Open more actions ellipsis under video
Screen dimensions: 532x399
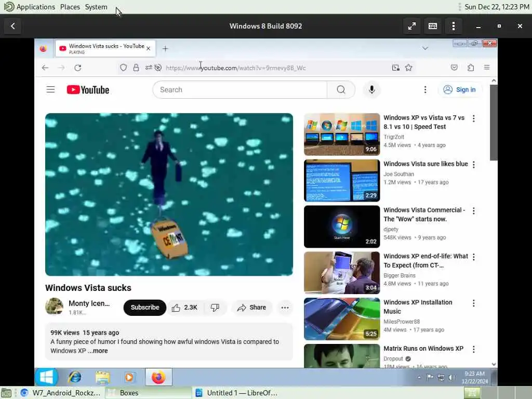285,308
